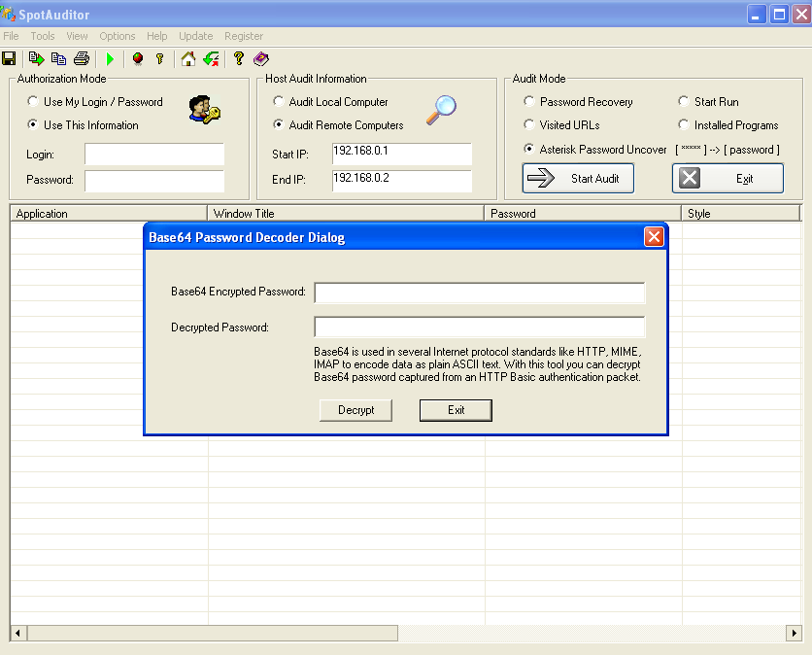Click the Start Audit button
Viewport: 812px width, 655px height.
pos(578,178)
